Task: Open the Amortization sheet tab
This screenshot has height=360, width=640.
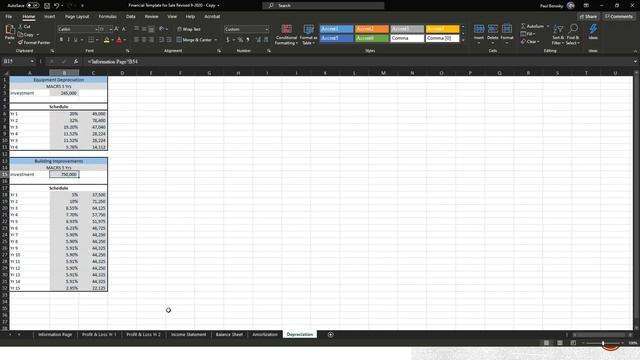Action: tap(264, 334)
